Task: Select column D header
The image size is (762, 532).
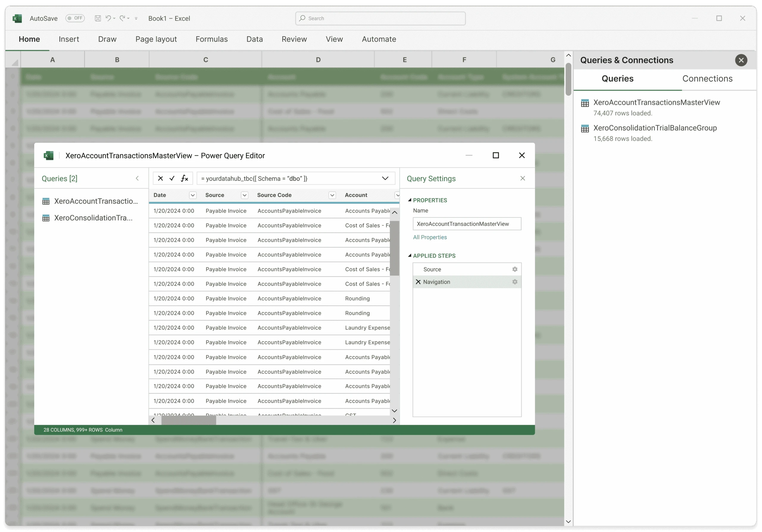Action: [318, 60]
